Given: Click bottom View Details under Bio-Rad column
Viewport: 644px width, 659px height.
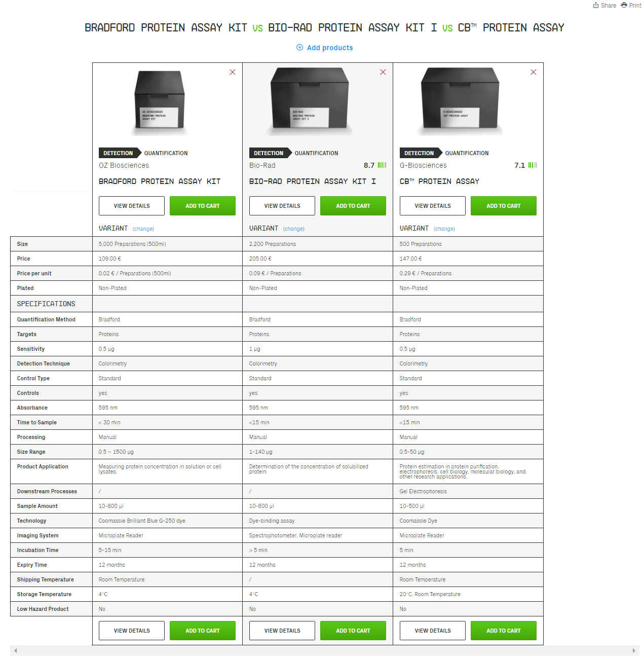Looking at the screenshot, I should click(282, 631).
